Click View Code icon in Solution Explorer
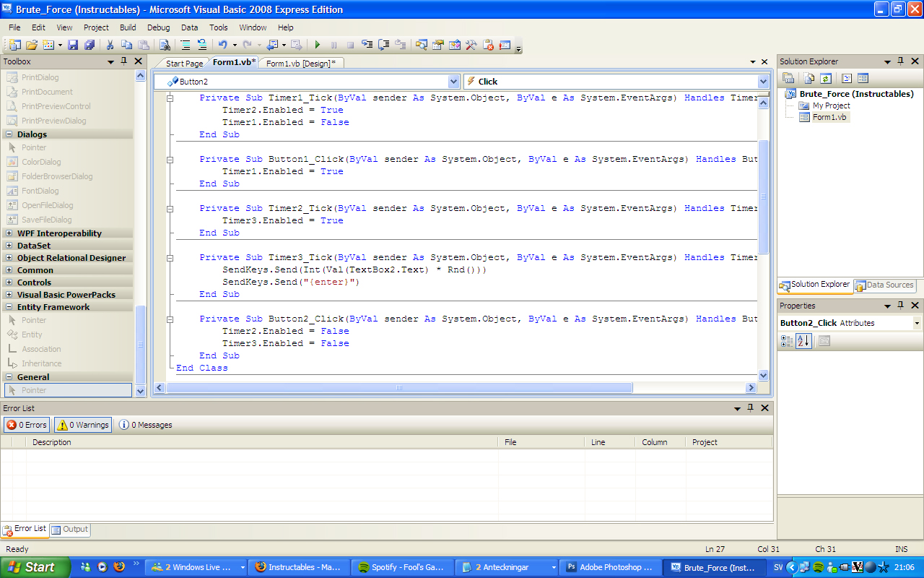Screen dimensions: 924x578 click(x=847, y=78)
